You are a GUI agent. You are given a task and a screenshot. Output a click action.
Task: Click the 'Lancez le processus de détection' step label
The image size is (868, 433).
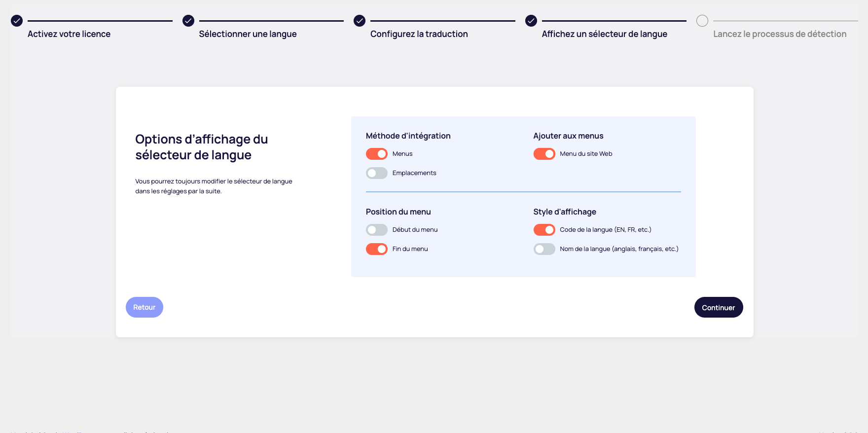[779, 34]
